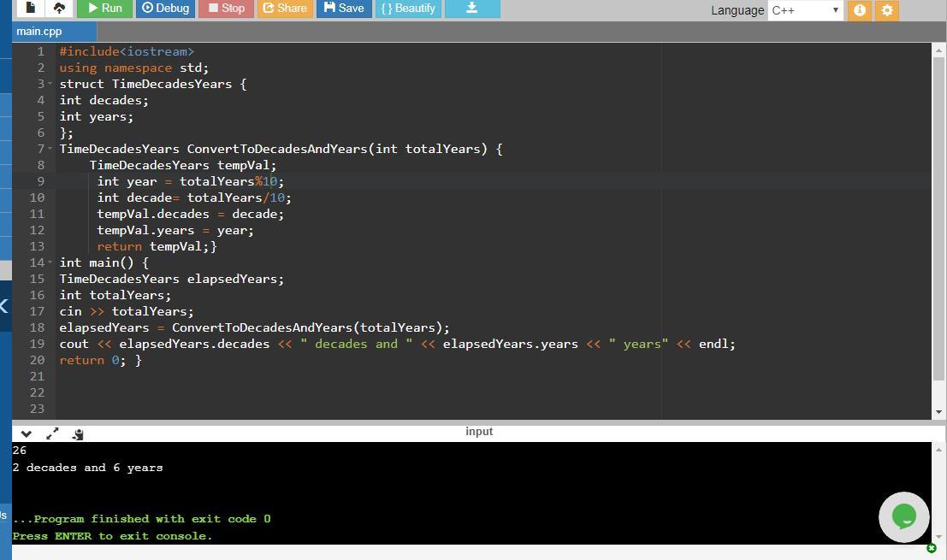The width and height of the screenshot is (947, 560).
Task: Share the code
Action: pyautogui.click(x=285, y=9)
